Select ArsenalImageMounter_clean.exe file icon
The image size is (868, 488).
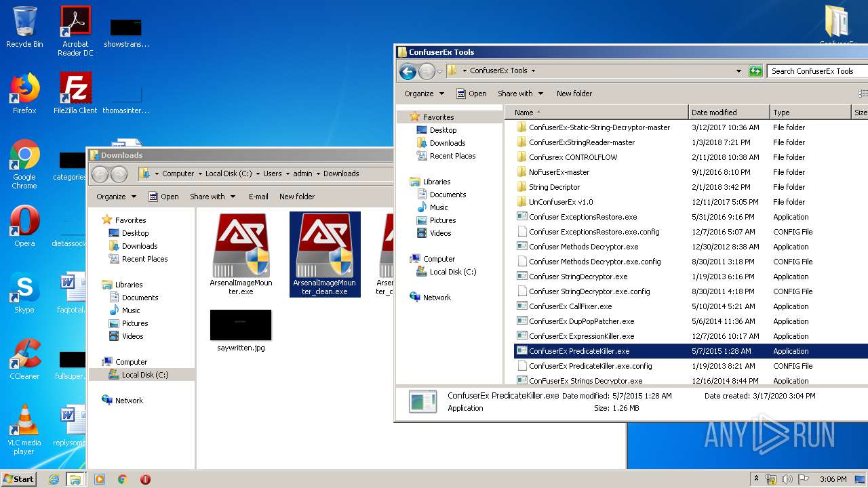pos(325,254)
